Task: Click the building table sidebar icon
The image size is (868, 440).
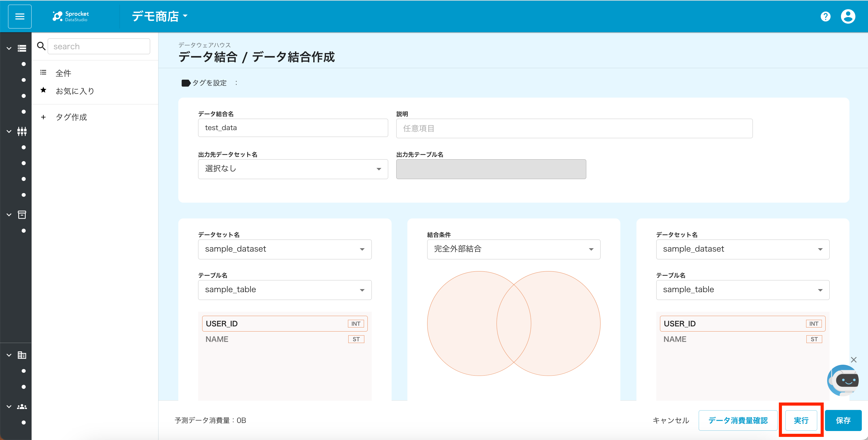Action: click(22, 355)
